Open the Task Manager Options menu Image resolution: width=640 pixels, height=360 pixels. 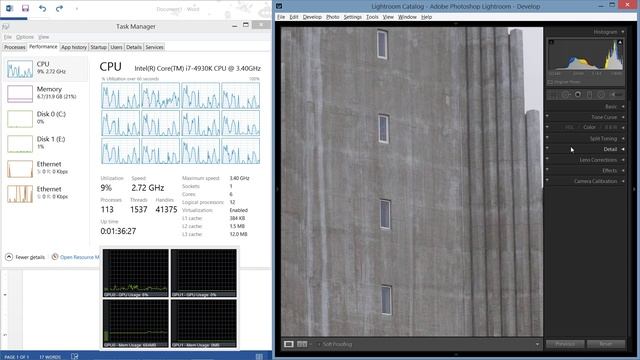click(x=25, y=37)
